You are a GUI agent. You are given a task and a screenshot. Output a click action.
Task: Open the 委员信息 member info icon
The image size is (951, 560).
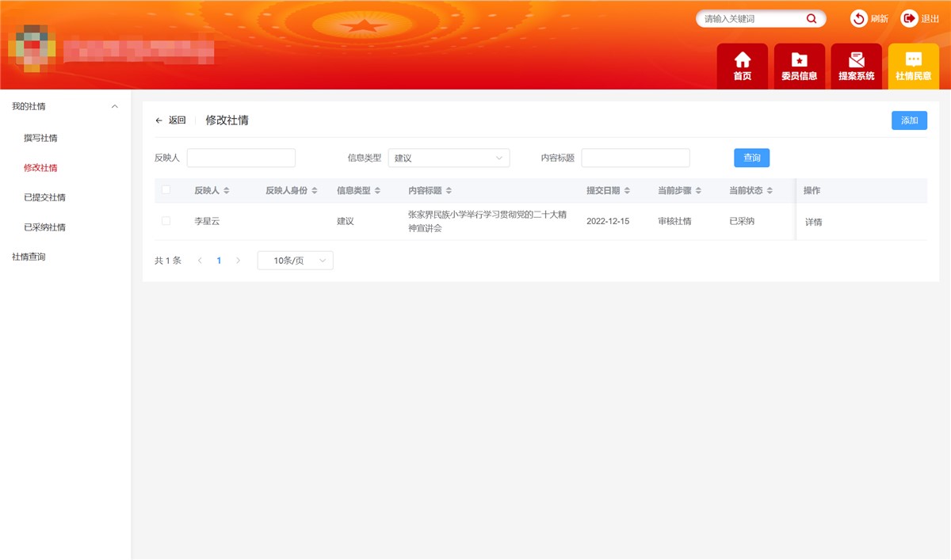(x=799, y=65)
